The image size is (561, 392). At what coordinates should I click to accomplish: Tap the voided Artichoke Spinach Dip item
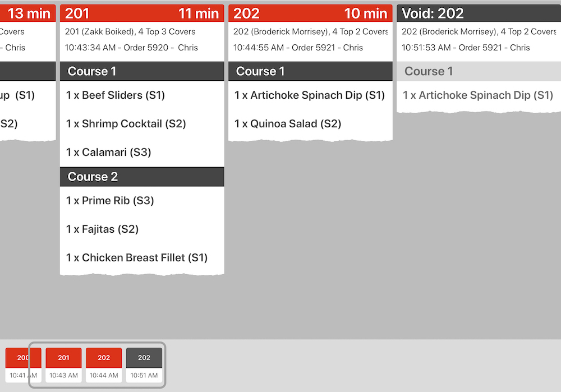(478, 95)
